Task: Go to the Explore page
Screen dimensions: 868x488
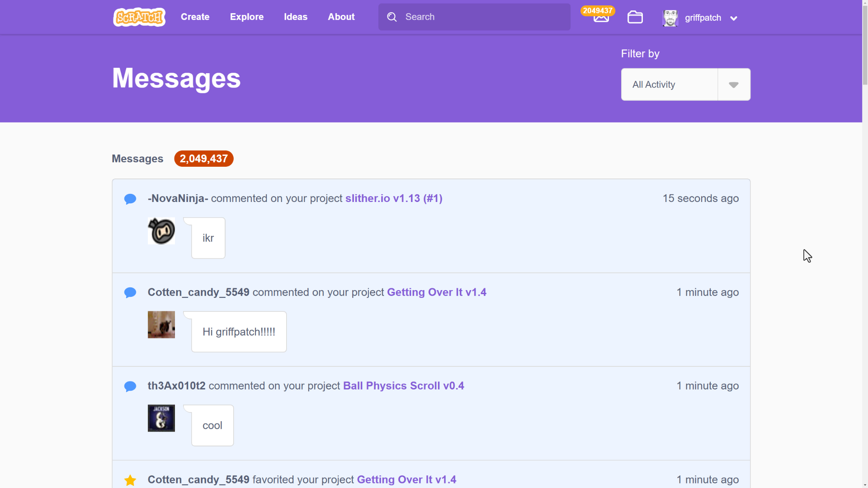Action: 247,17
